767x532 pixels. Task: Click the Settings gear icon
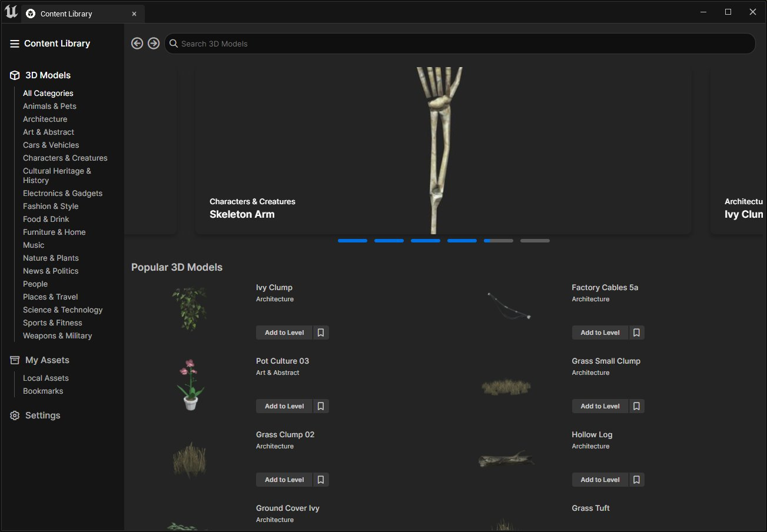point(15,415)
